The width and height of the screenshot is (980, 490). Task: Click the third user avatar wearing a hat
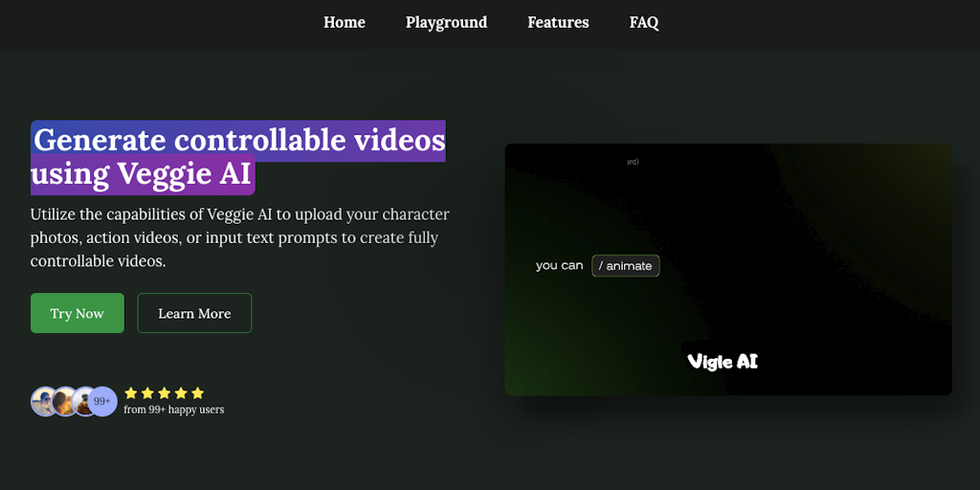click(83, 401)
